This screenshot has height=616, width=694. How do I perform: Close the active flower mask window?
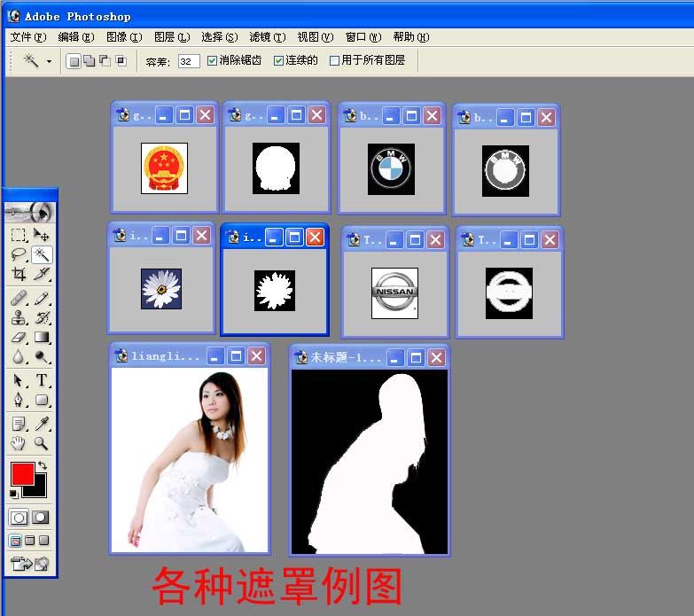[x=316, y=238]
